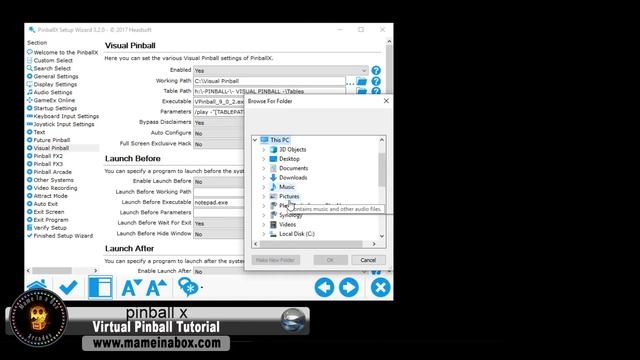Browse folder for Working Path
This screenshot has width=640, height=360.
pos(362,81)
